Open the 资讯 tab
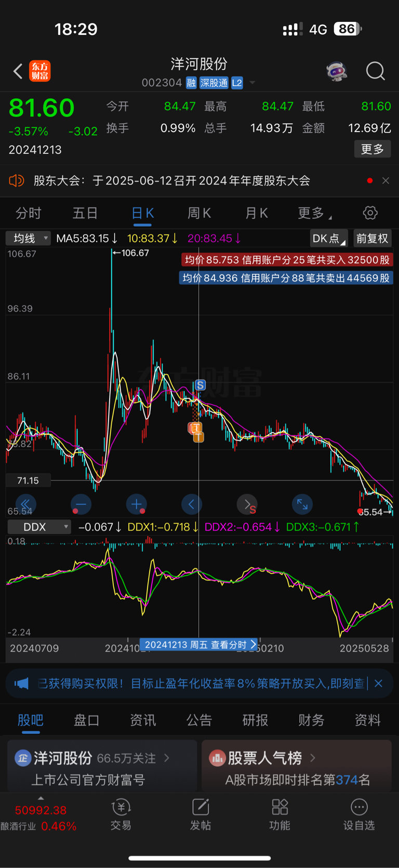This screenshot has height=868, width=399. tap(143, 720)
